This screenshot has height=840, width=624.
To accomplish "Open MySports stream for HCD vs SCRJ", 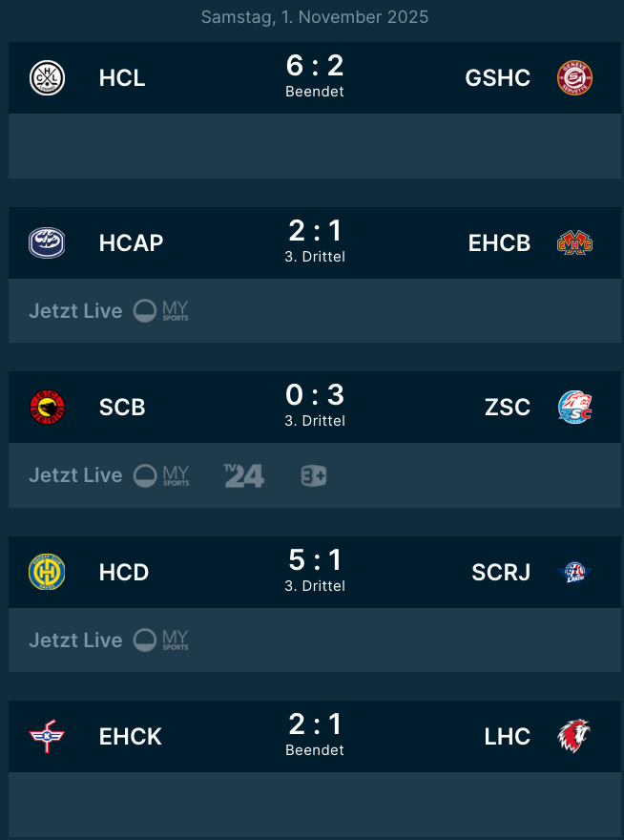I will (161, 640).
